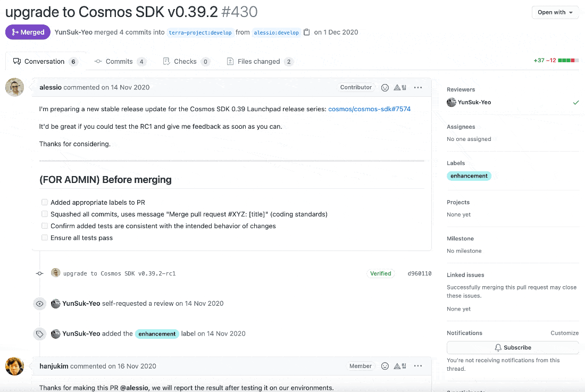
Task: Switch to Commits tab
Action: [120, 62]
